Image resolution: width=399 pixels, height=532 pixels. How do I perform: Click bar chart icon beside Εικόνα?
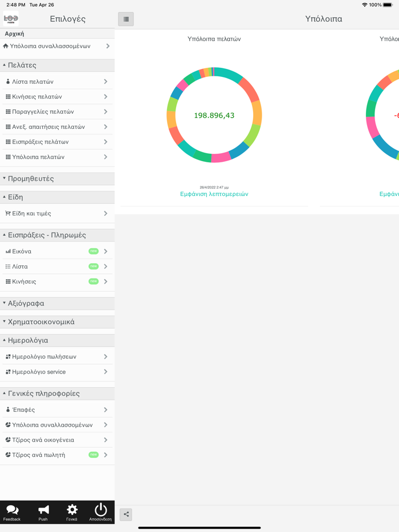click(8, 251)
